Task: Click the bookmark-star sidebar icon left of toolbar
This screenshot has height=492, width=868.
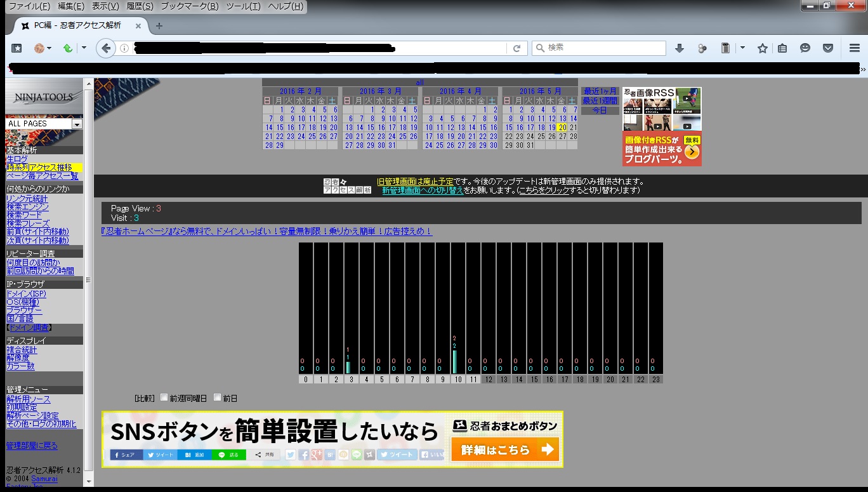Action: point(17,48)
